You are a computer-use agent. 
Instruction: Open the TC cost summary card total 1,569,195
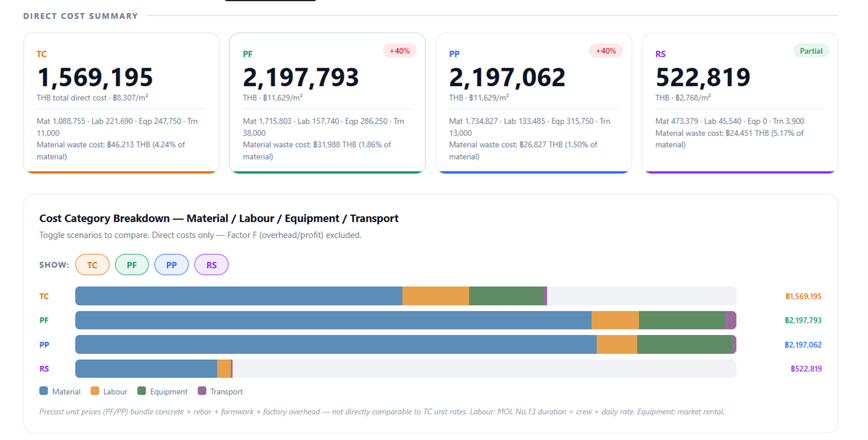pyautogui.click(x=95, y=78)
